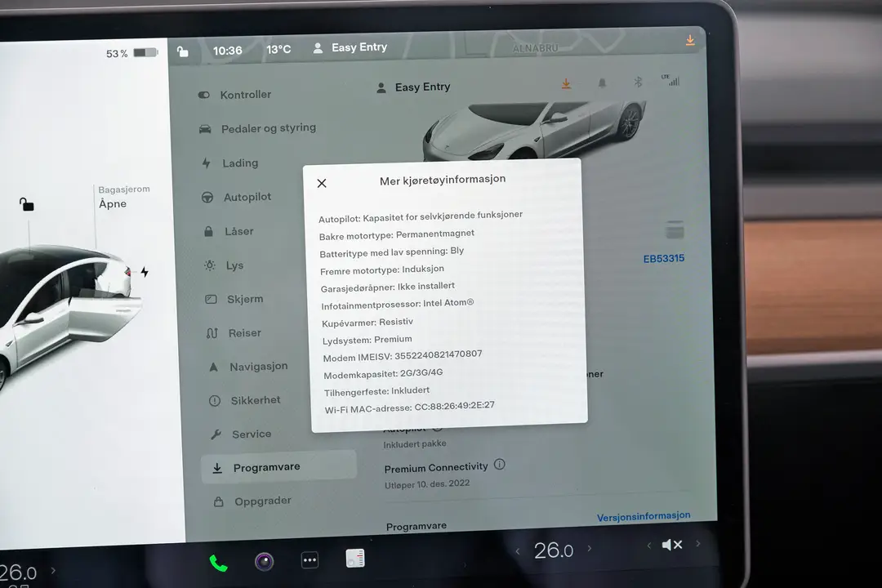Open the Lys settings menu

(224, 265)
